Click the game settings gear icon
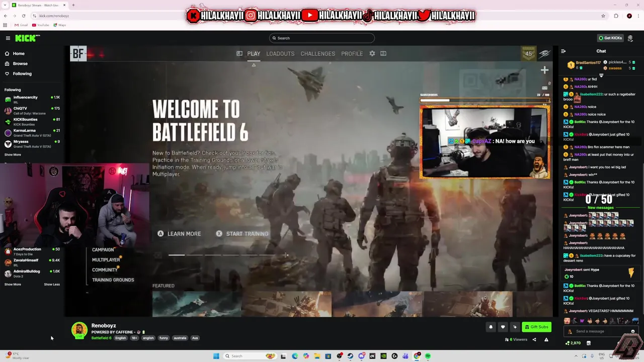The image size is (644, 362). [372, 53]
